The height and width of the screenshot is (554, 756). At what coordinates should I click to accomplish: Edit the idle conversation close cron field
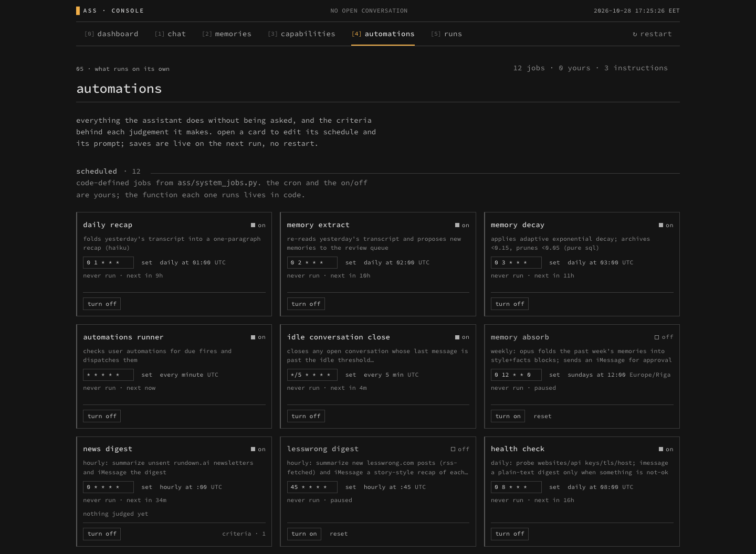[312, 375]
